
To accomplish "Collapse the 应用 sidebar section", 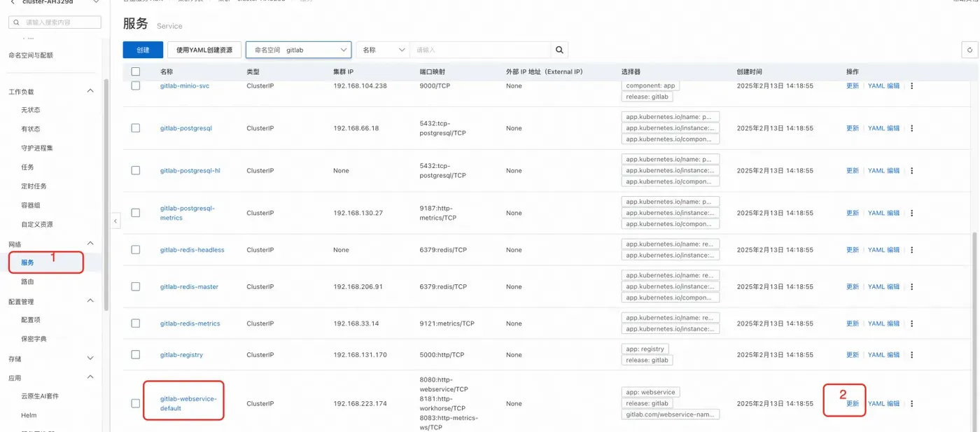I will pos(90,377).
